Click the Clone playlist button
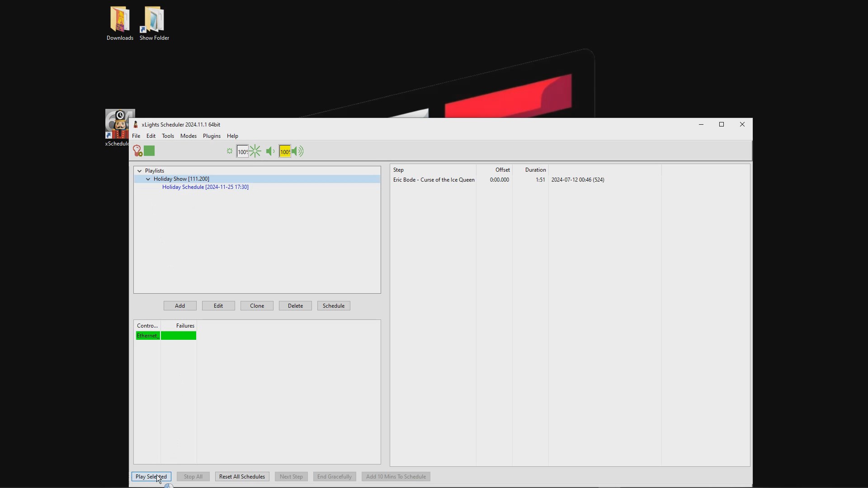 tap(257, 306)
